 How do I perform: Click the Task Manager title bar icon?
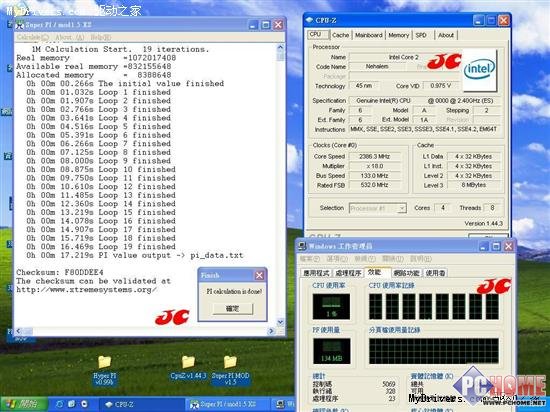302,246
